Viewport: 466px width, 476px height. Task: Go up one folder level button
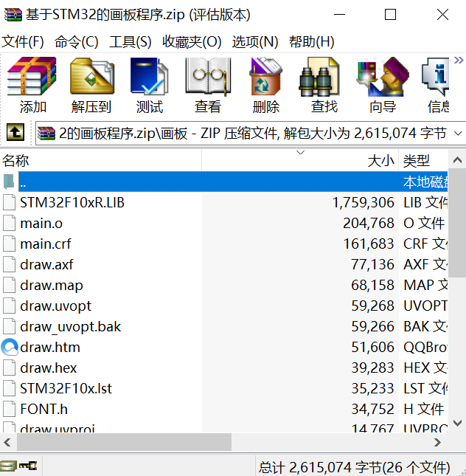point(15,133)
